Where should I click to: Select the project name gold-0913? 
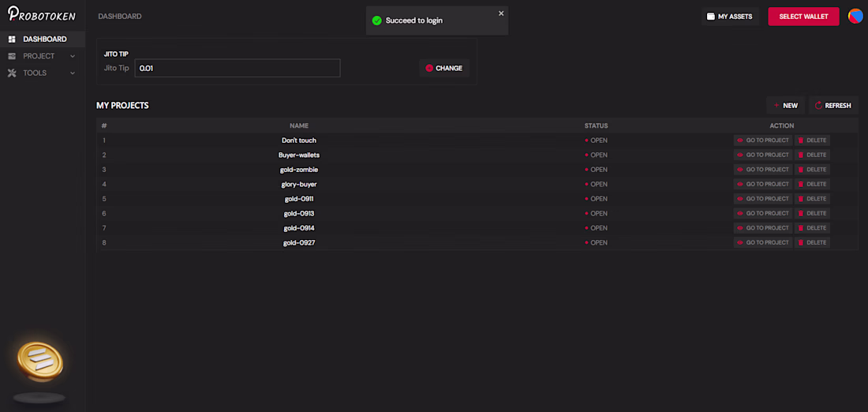click(299, 213)
